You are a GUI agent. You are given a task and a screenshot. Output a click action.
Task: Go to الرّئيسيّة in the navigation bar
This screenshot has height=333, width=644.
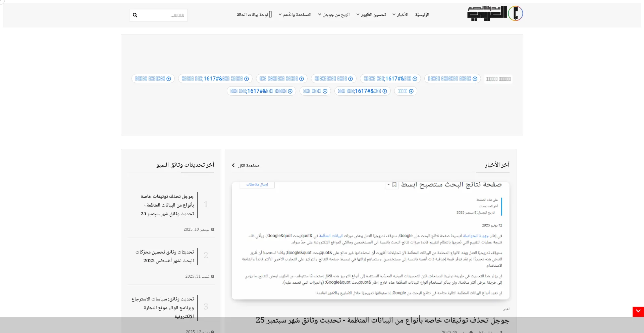coord(422,15)
